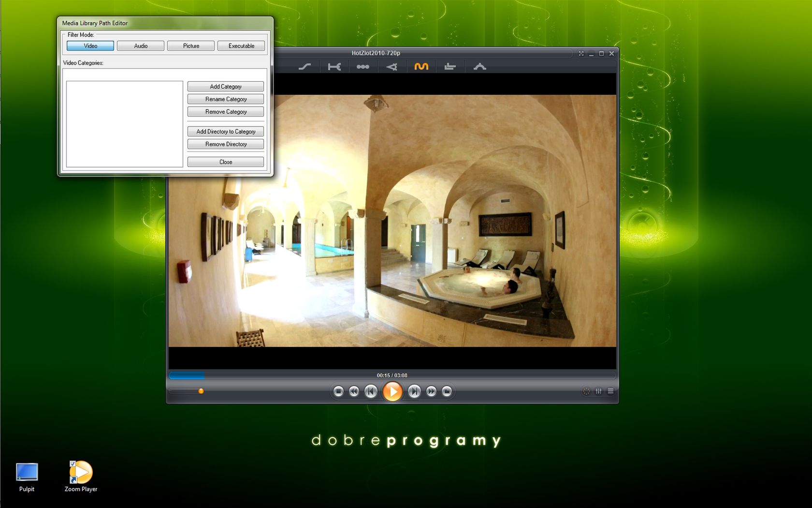Close the Zoom Player window
The height and width of the screenshot is (508, 812).
[611, 54]
